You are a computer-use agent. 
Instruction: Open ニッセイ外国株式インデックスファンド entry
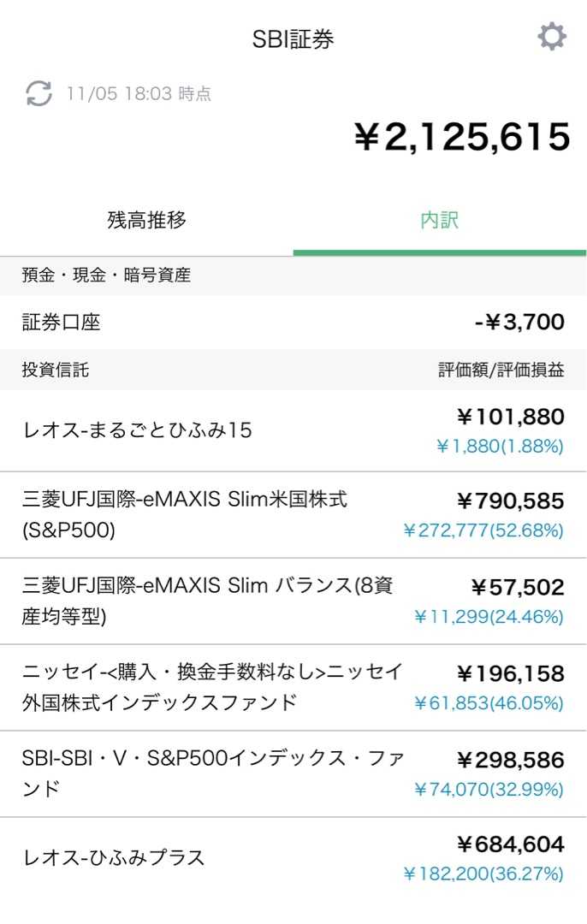pyautogui.click(x=293, y=688)
